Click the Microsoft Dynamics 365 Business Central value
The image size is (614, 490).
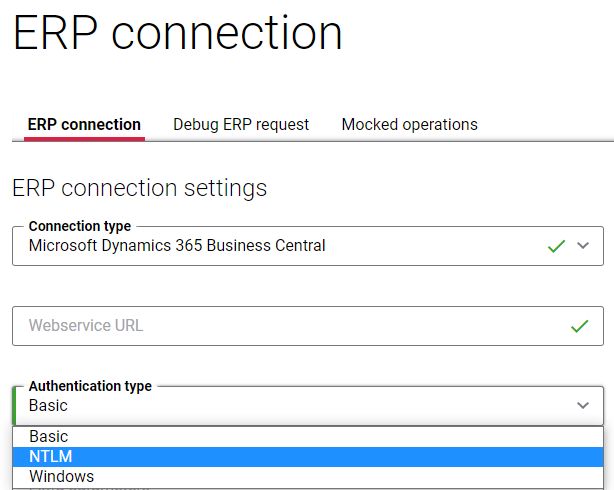point(177,246)
